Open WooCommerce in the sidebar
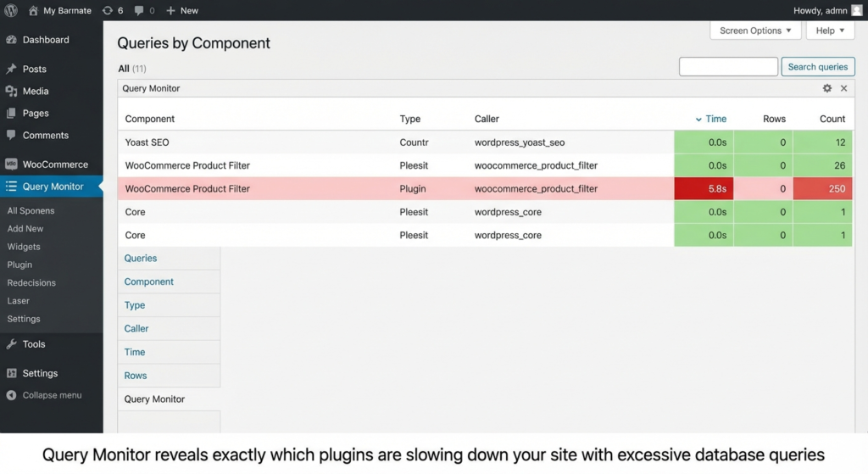868x474 pixels. [x=55, y=165]
